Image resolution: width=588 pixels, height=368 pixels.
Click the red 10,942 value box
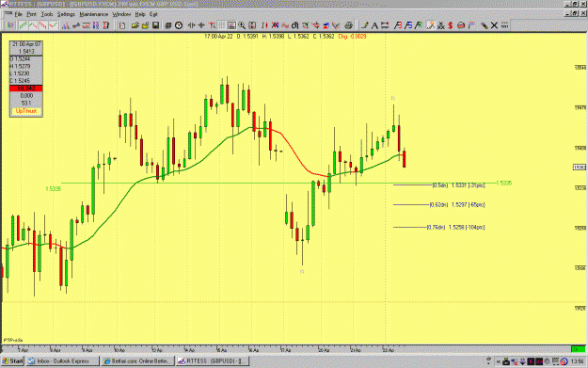[26, 88]
